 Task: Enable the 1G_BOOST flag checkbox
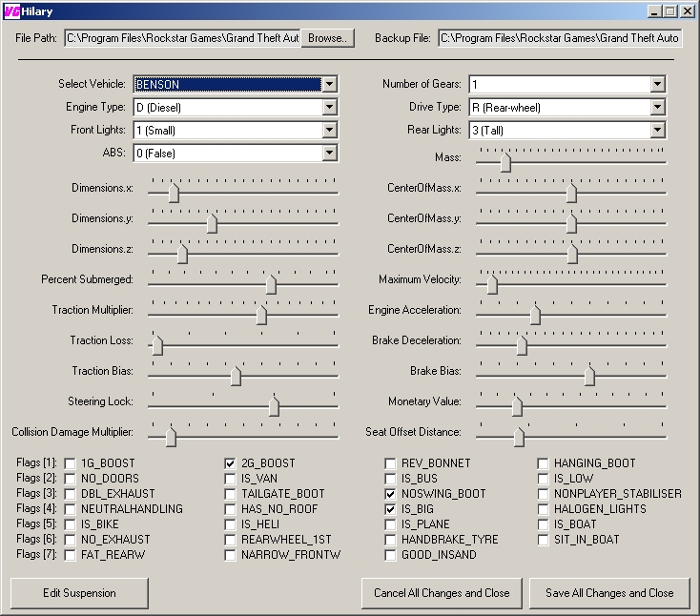click(71, 463)
